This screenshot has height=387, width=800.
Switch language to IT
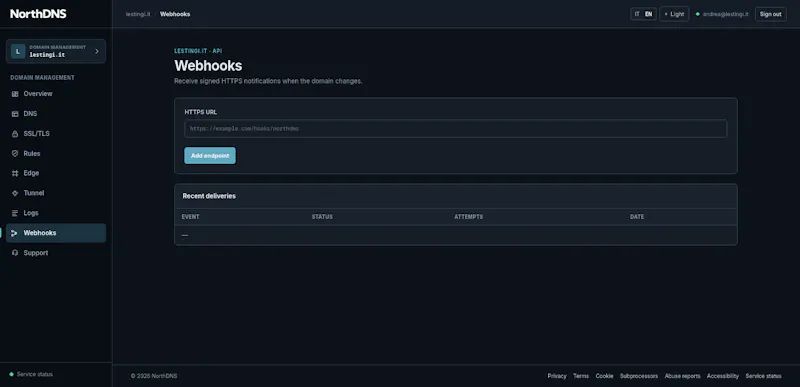[637, 14]
